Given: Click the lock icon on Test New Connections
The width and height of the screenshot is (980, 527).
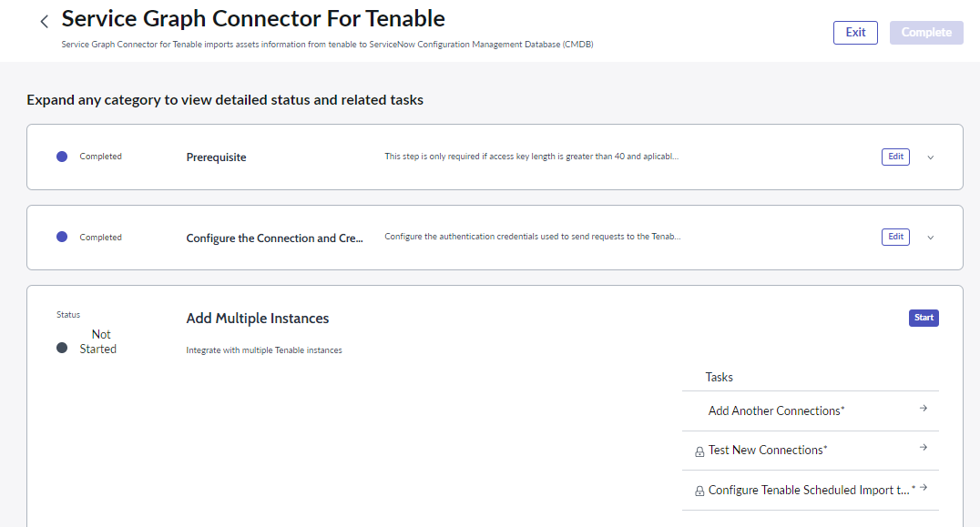Looking at the screenshot, I should pyautogui.click(x=699, y=451).
